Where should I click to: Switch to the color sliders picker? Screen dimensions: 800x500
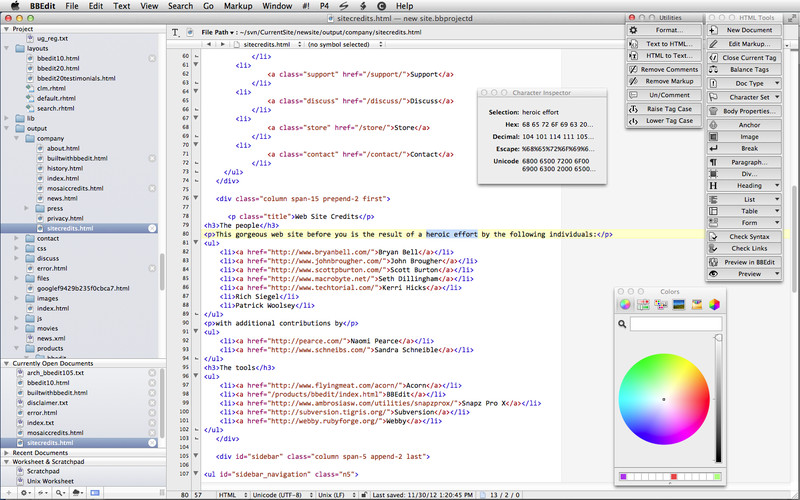click(x=642, y=304)
